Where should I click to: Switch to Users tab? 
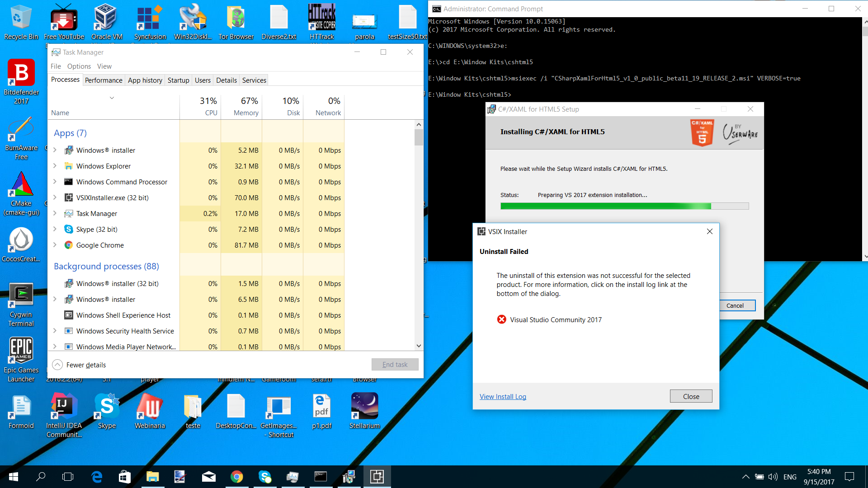203,80
